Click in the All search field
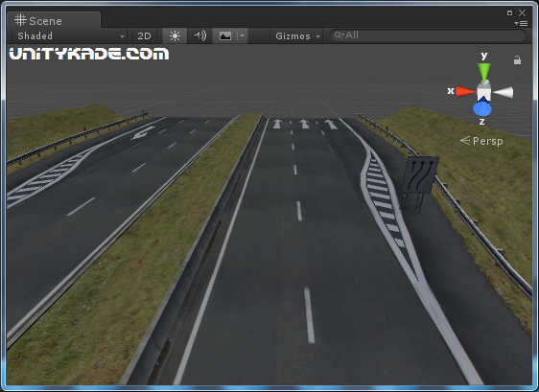Image resolution: width=539 pixels, height=392 pixels. pos(428,35)
